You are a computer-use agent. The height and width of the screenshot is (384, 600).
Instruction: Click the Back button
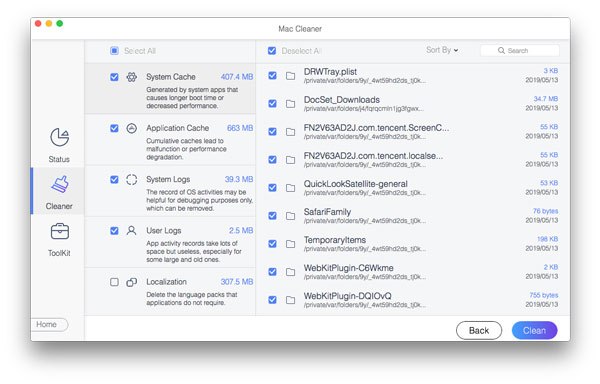pyautogui.click(x=479, y=330)
